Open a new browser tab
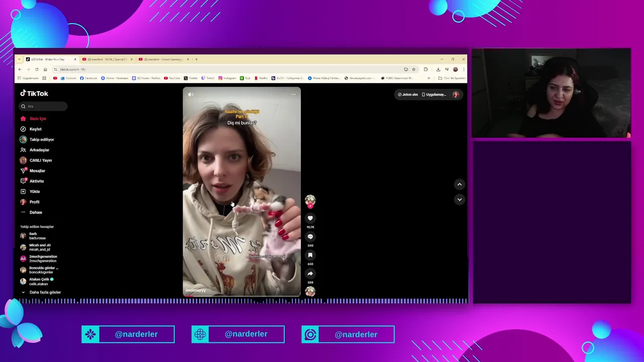The height and width of the screenshot is (362, 644). click(196, 59)
